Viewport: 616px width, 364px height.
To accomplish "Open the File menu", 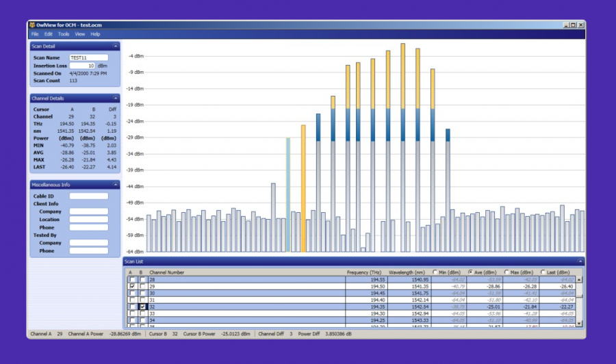I will [35, 34].
